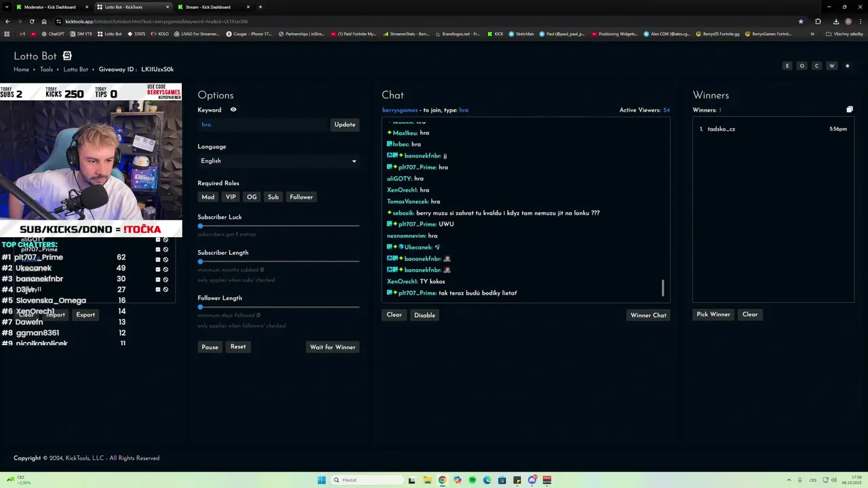The width and height of the screenshot is (868, 488).
Task: Click Wait for Winner button
Action: tap(332, 347)
